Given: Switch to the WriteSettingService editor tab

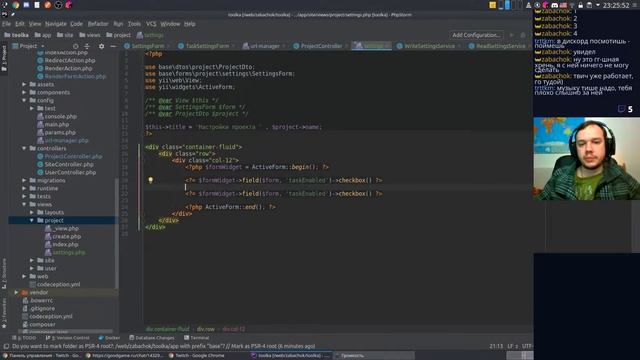Looking at the screenshot, I should coord(429,46).
